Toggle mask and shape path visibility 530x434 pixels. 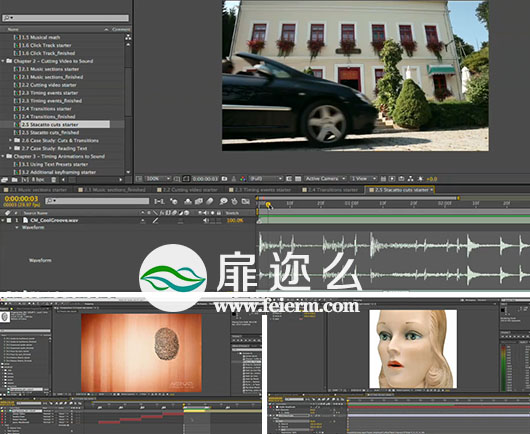(186, 179)
